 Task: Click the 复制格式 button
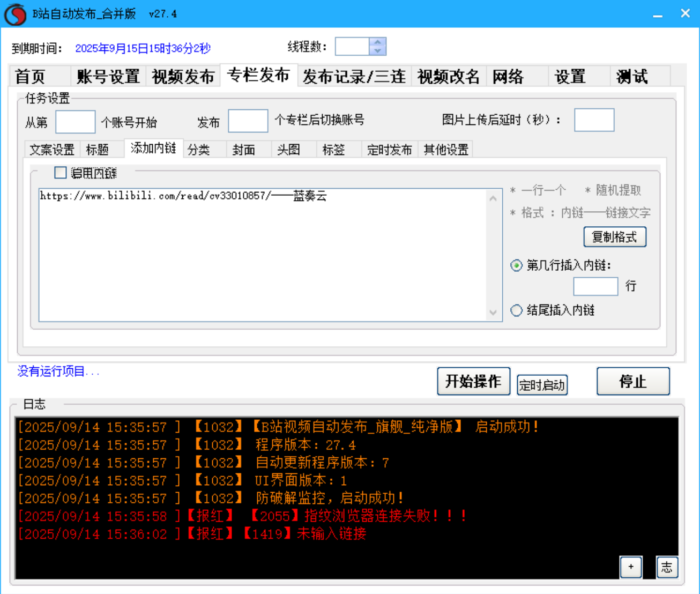coord(615,236)
